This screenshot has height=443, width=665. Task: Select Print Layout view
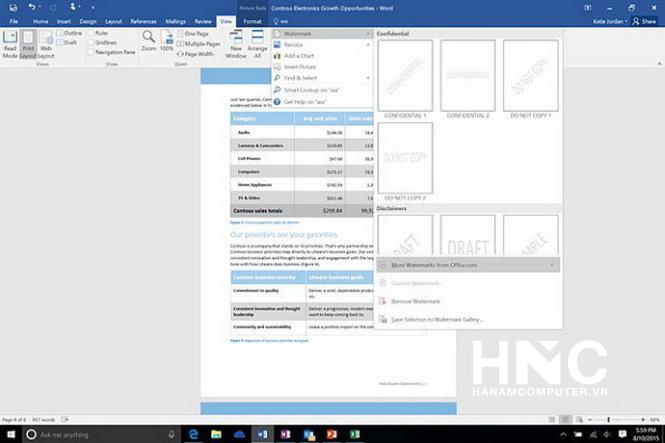click(28, 44)
